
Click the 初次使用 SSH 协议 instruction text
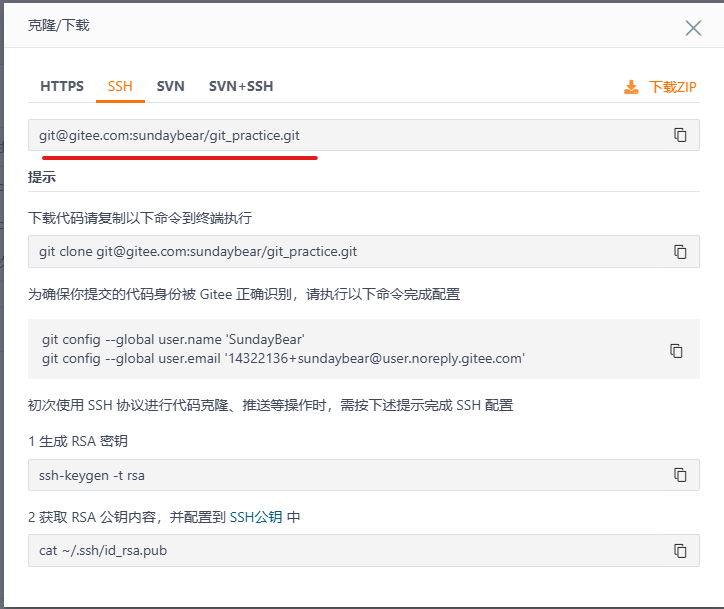271,405
